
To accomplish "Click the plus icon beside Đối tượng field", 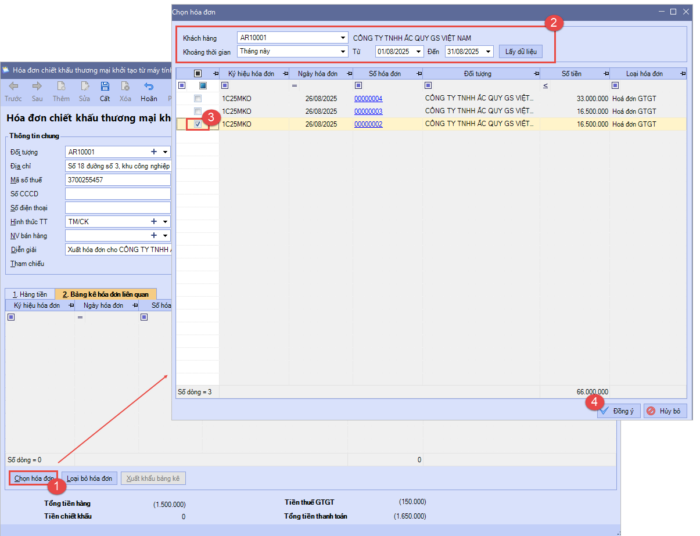I will pyautogui.click(x=153, y=151).
